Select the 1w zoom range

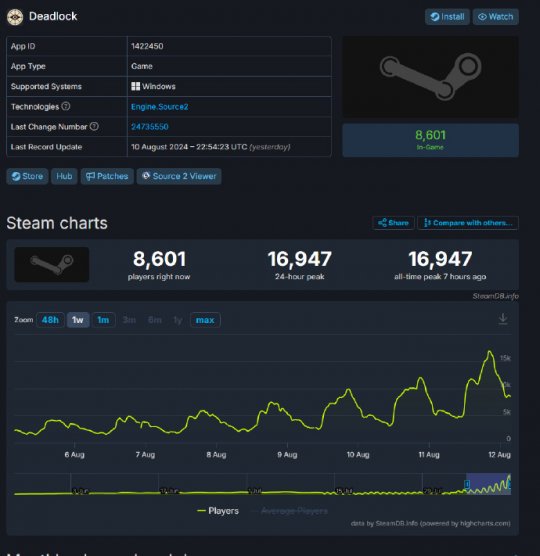(78, 320)
